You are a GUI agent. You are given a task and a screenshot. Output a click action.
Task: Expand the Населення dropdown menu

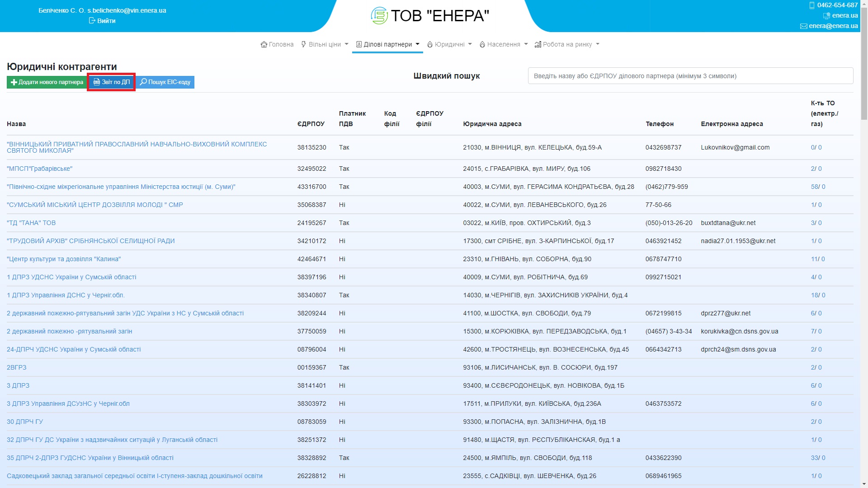coord(504,44)
